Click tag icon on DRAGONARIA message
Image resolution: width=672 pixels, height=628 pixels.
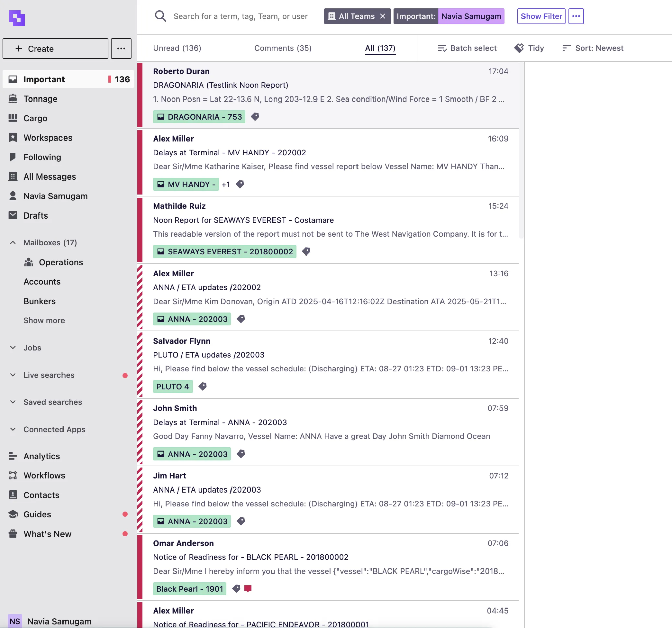[255, 117]
